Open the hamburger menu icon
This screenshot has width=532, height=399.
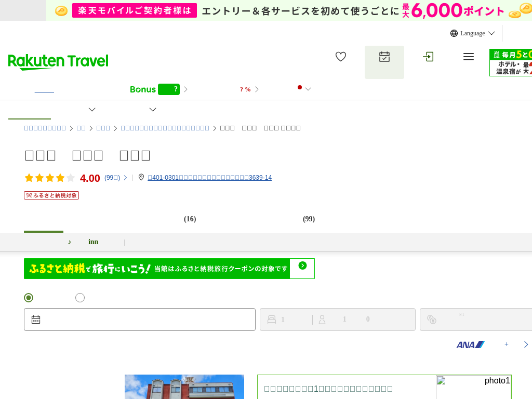[469, 57]
